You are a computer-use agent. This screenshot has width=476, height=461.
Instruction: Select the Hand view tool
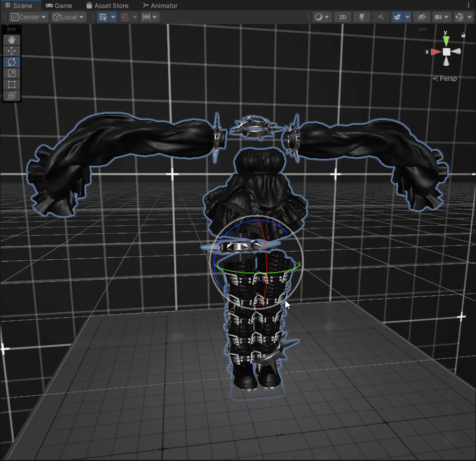pyautogui.click(x=11, y=40)
